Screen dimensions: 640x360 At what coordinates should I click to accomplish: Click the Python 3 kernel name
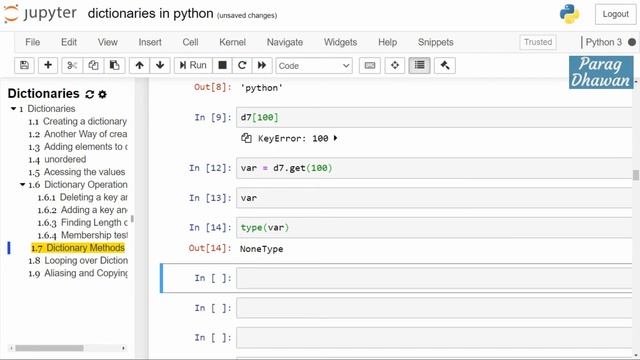tap(604, 42)
